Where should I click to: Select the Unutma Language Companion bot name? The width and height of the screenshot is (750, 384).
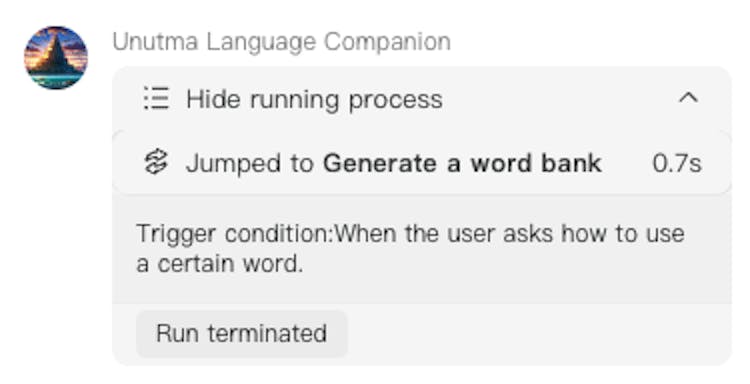pos(282,42)
